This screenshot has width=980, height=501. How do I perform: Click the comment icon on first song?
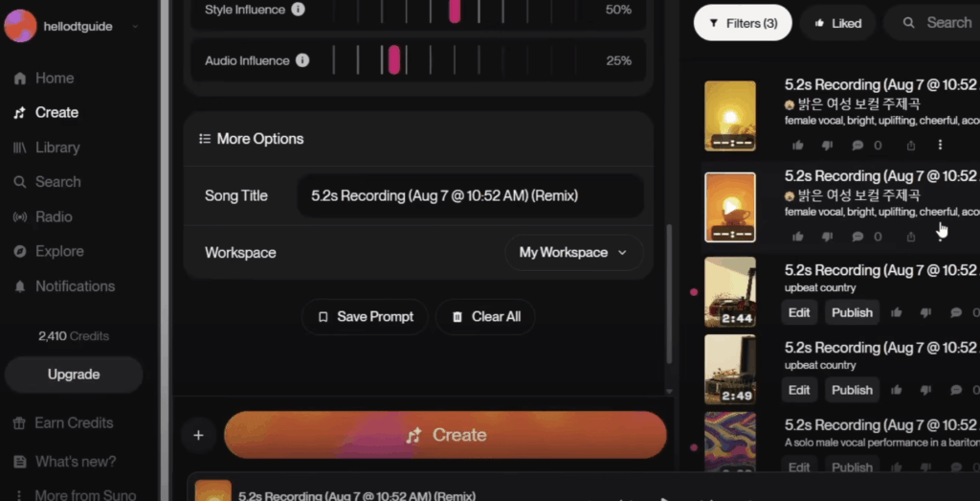coord(857,145)
